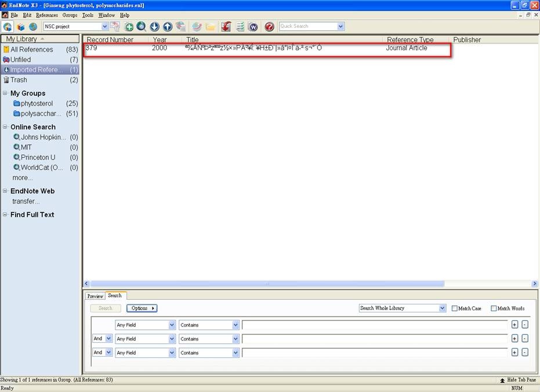Sort by Record Number column header

116,39
